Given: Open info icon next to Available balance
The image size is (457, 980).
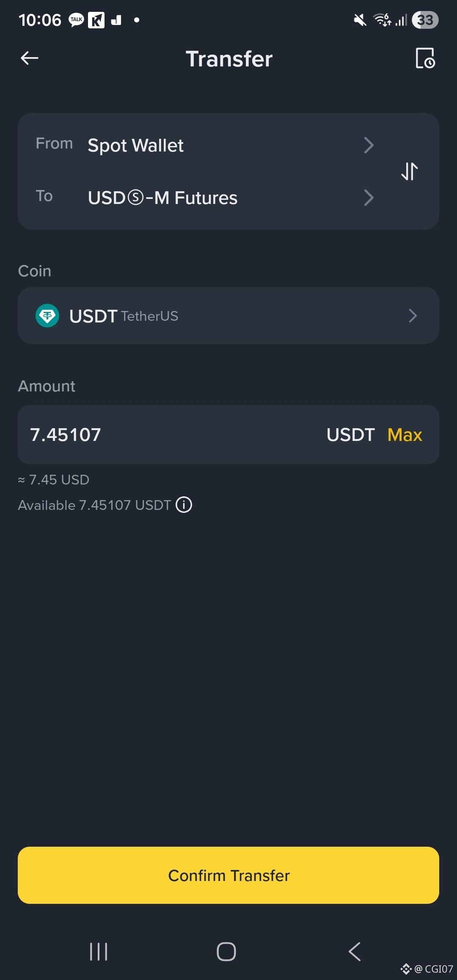Looking at the screenshot, I should pyautogui.click(x=184, y=505).
